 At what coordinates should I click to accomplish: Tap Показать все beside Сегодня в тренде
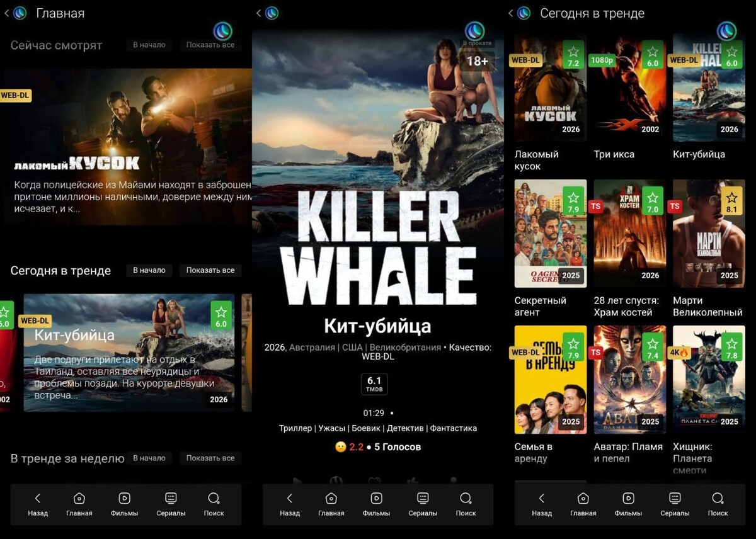coord(210,270)
